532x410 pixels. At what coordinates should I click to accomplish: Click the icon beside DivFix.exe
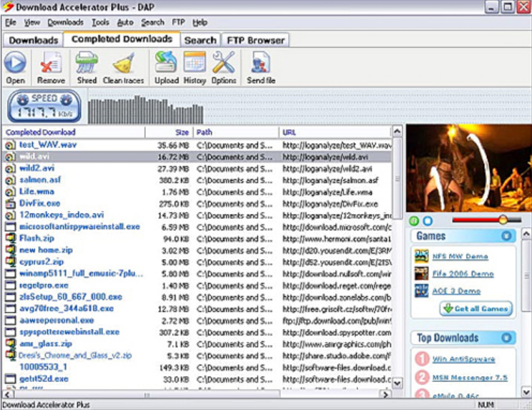[x=11, y=204]
